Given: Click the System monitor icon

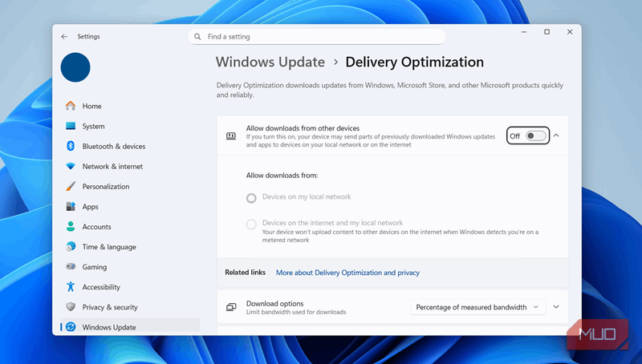Looking at the screenshot, I should pos(71,126).
